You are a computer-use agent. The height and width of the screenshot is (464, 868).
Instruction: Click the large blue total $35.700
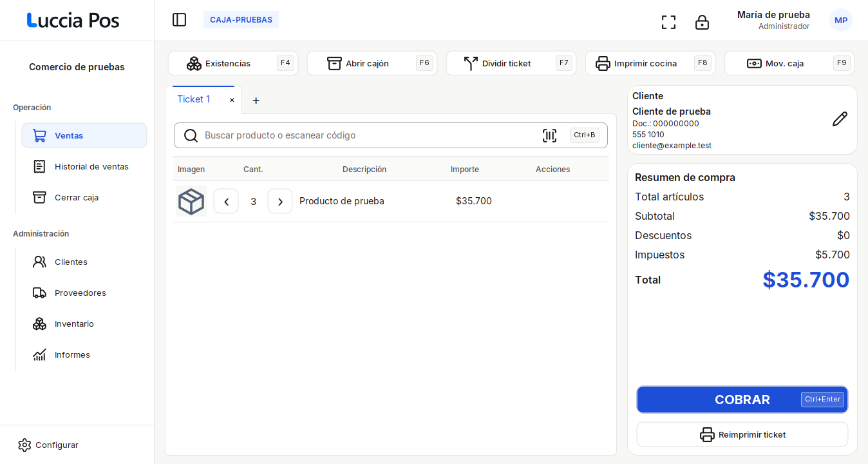tap(806, 280)
